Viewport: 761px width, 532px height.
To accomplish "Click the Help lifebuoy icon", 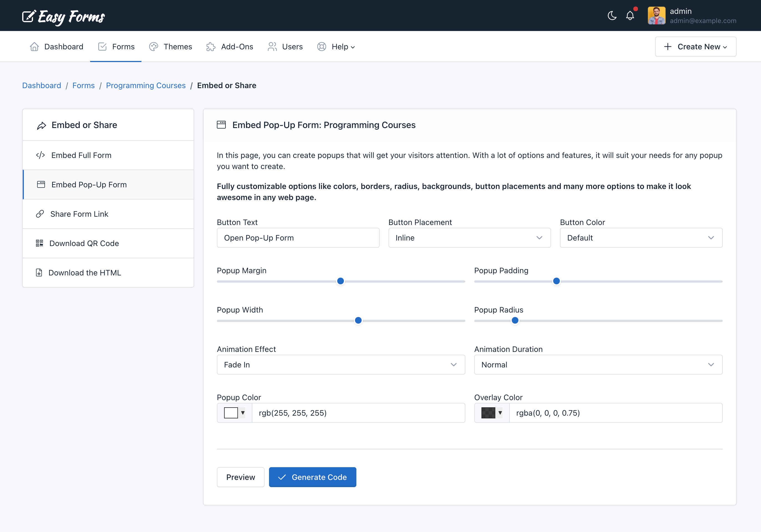I will pyautogui.click(x=321, y=47).
